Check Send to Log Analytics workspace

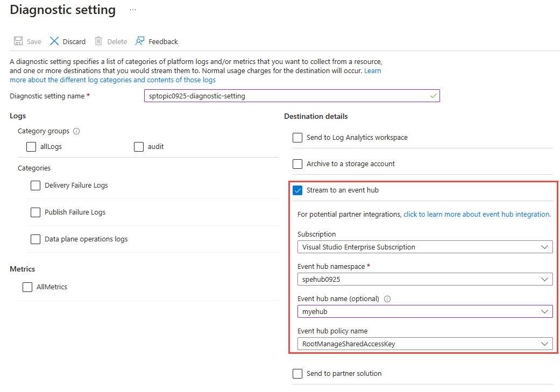click(x=297, y=138)
